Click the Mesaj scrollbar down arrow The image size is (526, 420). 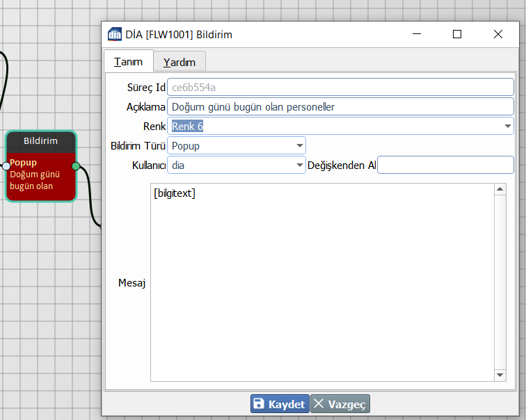500,375
